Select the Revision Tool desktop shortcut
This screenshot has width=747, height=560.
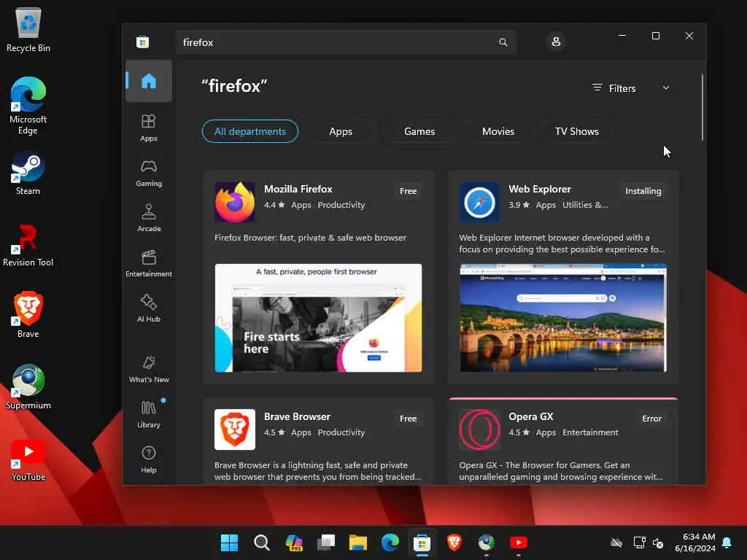click(x=28, y=245)
